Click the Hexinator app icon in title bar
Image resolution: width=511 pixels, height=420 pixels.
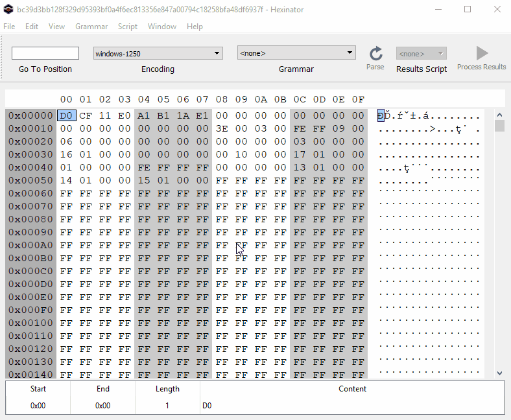[x=8, y=9]
